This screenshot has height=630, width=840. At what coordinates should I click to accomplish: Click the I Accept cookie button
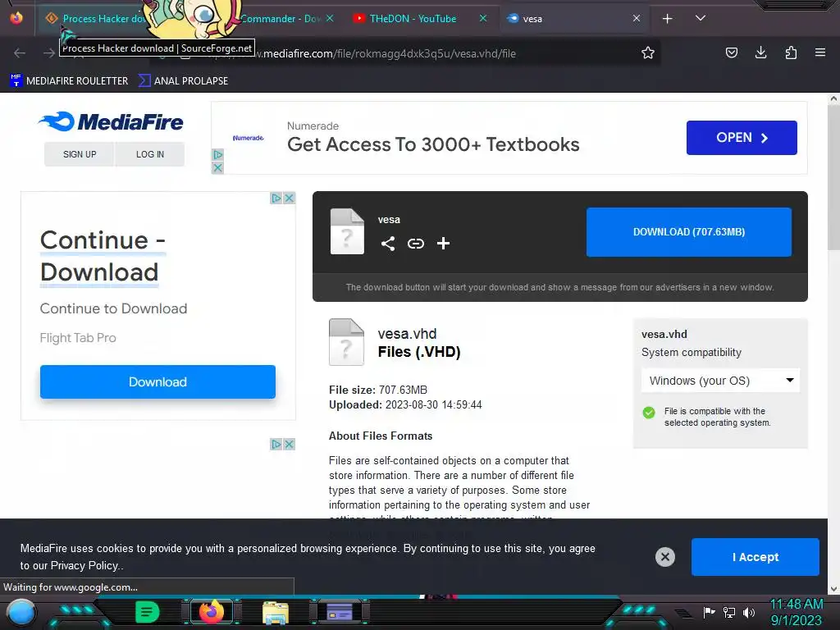(x=756, y=557)
